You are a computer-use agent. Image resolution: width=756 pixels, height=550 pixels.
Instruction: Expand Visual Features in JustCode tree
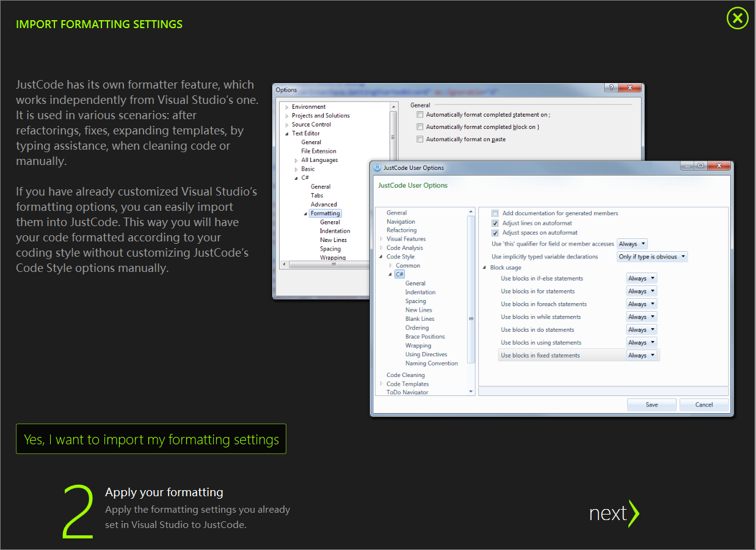(x=382, y=239)
